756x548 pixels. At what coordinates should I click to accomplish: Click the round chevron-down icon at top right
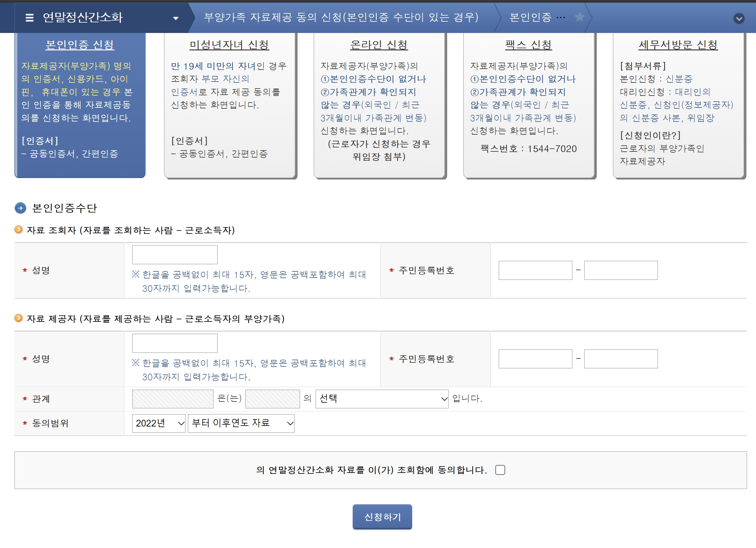point(739,18)
